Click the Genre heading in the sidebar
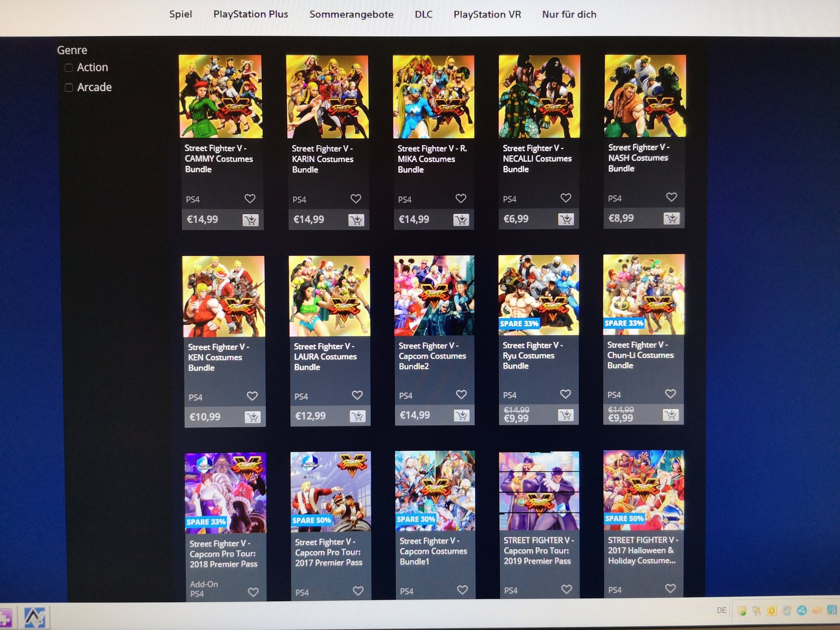This screenshot has height=630, width=840. (x=72, y=50)
